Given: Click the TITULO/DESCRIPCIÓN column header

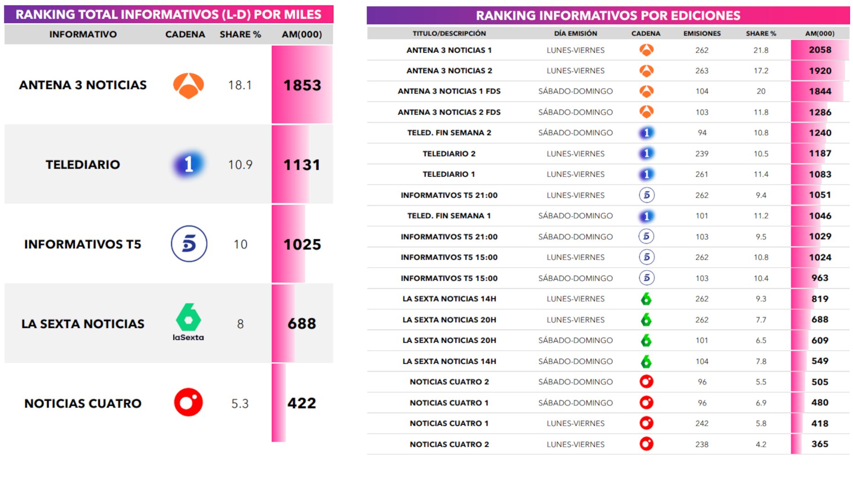Looking at the screenshot, I should click(449, 33).
